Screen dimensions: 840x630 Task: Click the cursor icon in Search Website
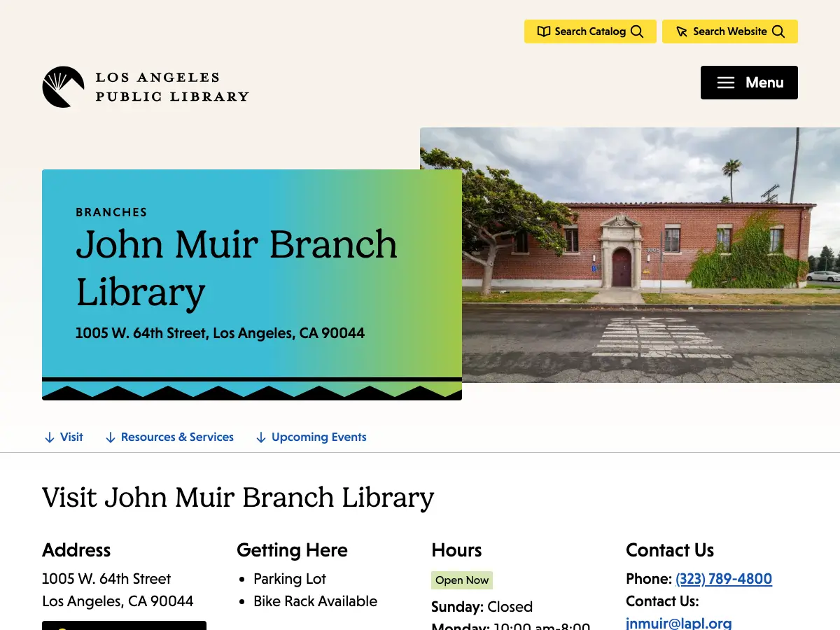tap(682, 31)
